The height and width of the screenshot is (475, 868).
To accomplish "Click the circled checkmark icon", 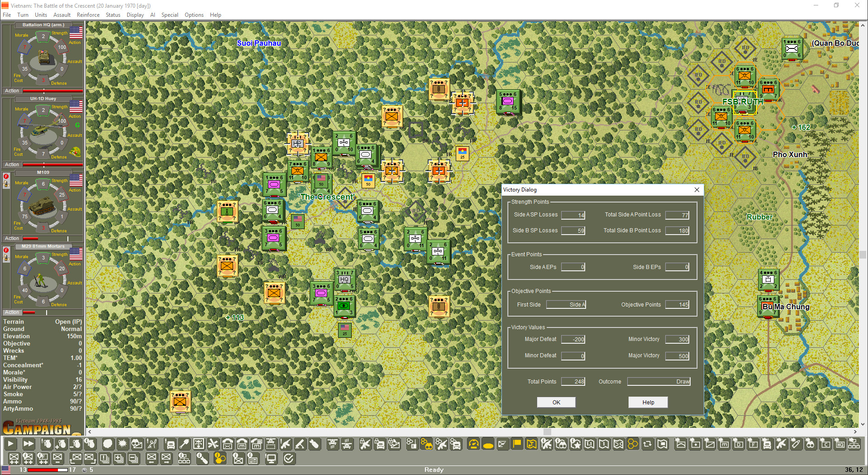I will (x=289, y=459).
